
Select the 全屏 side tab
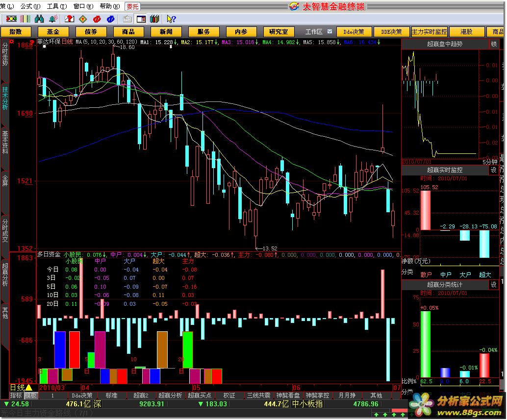click(x=5, y=180)
